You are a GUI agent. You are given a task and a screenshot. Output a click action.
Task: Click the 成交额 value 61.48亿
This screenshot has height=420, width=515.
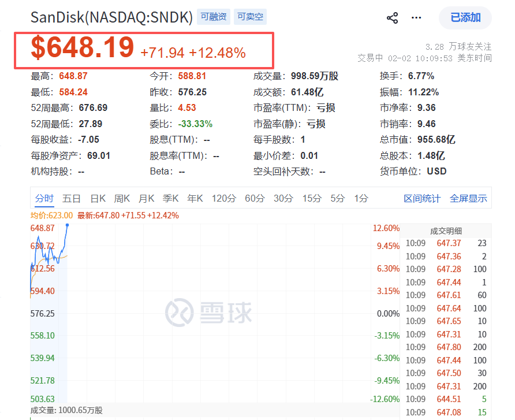pos(307,92)
